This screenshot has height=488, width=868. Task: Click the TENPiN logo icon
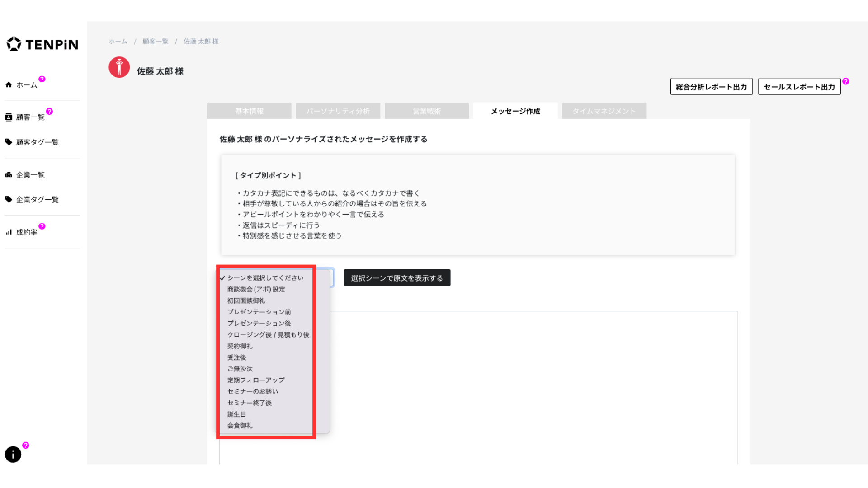click(x=14, y=44)
